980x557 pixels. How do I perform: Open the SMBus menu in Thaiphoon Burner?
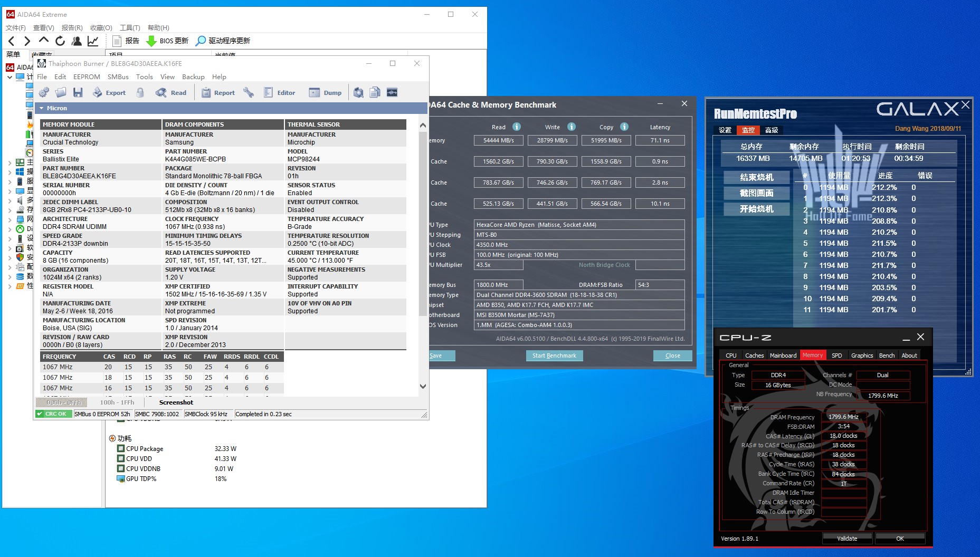tap(118, 77)
